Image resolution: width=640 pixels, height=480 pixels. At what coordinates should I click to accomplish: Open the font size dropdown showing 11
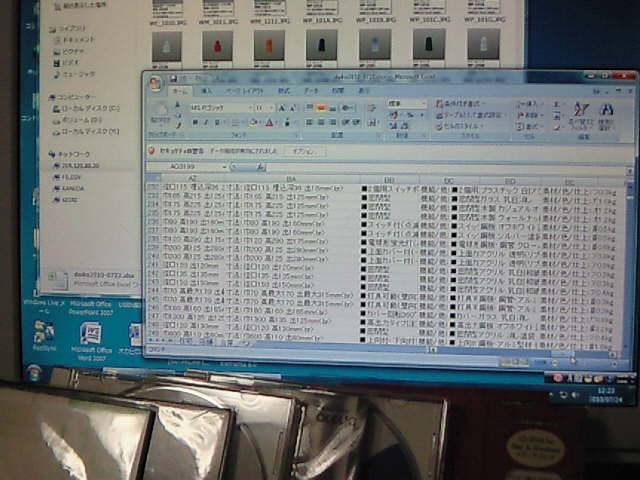click(x=272, y=108)
